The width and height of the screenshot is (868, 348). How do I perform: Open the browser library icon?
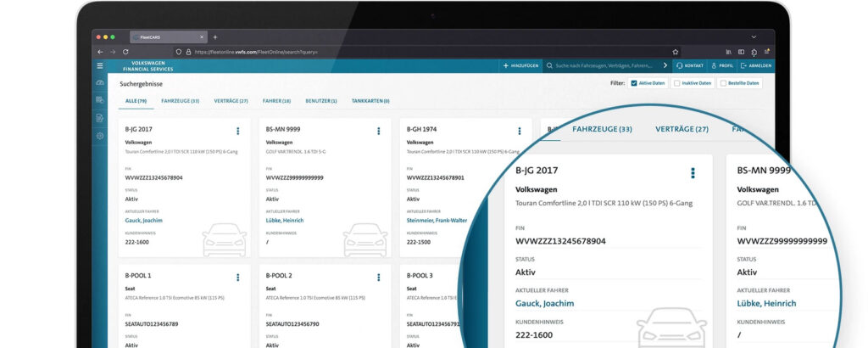coord(730,52)
